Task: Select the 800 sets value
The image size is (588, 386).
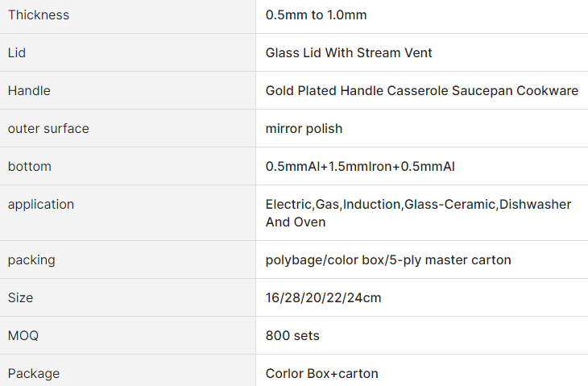Action: (292, 336)
